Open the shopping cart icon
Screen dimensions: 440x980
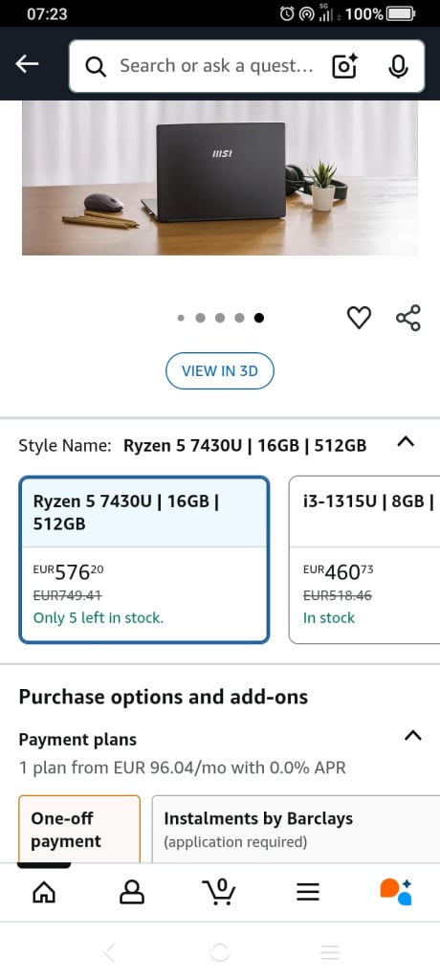pos(220,891)
